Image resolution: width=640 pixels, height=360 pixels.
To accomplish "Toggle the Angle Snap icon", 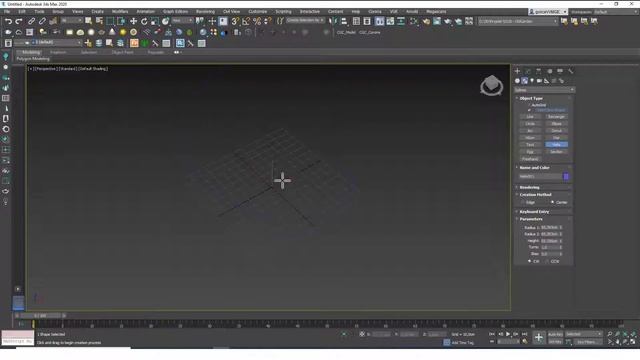I will (x=246, y=21).
